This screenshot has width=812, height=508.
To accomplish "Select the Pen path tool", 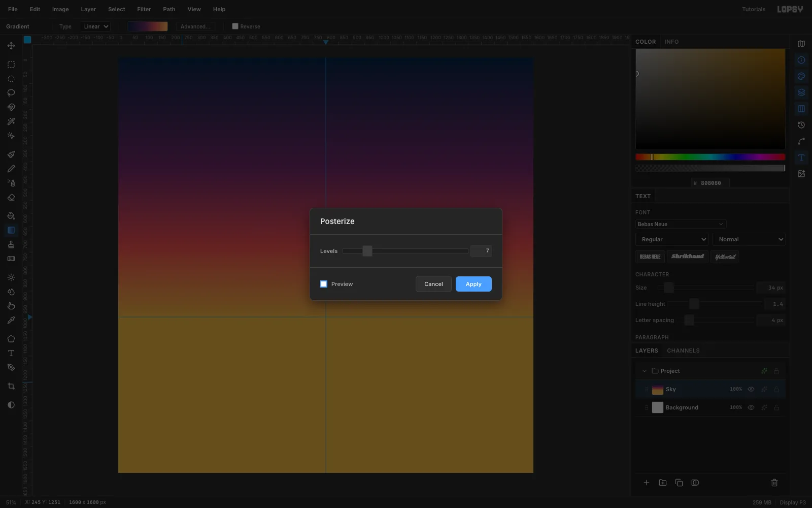I will tap(11, 367).
